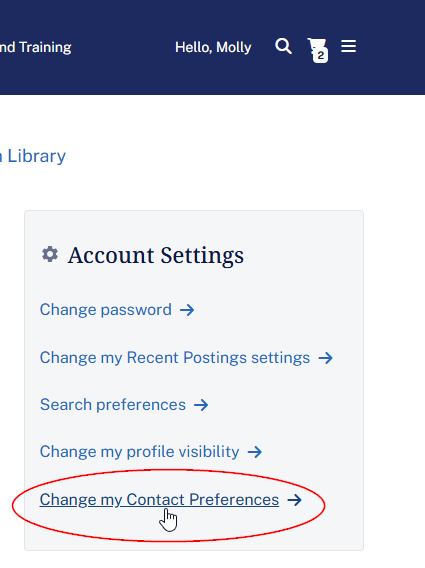Click the Account Settings gear icon
Image resolution: width=425 pixels, height=568 pixels.
[x=50, y=254]
